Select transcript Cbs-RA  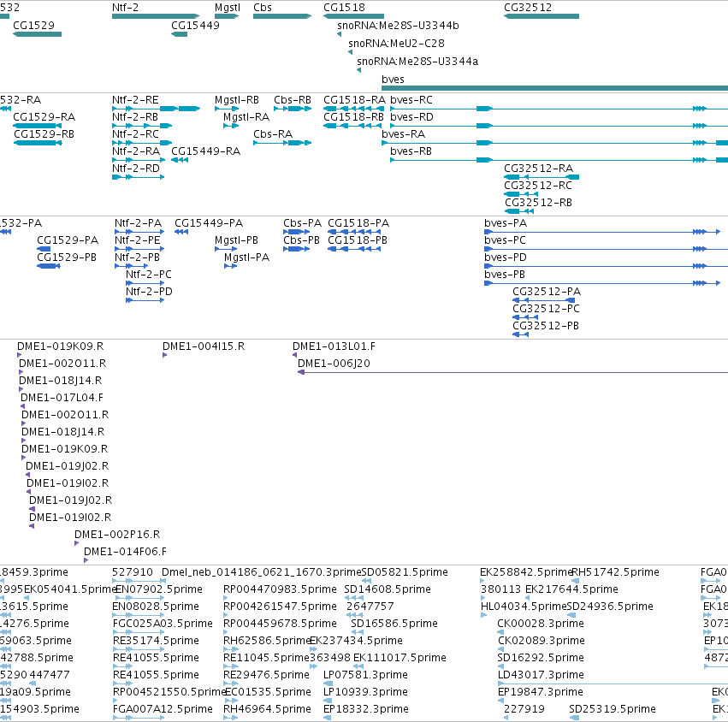click(x=282, y=143)
